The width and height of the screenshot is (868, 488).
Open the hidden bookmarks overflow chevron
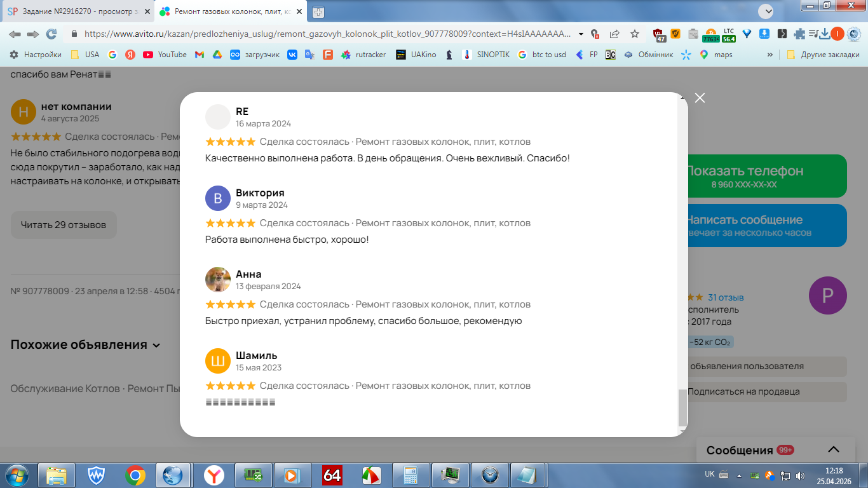[771, 55]
